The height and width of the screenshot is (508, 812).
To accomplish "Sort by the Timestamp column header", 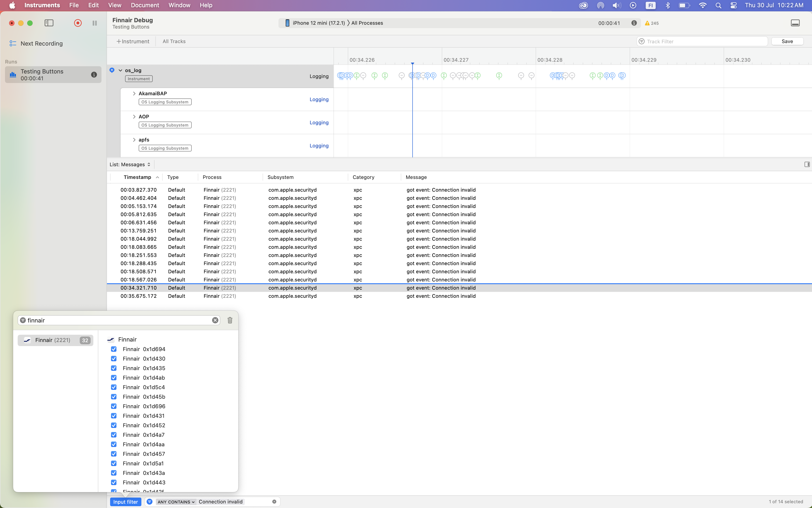I will (137, 177).
